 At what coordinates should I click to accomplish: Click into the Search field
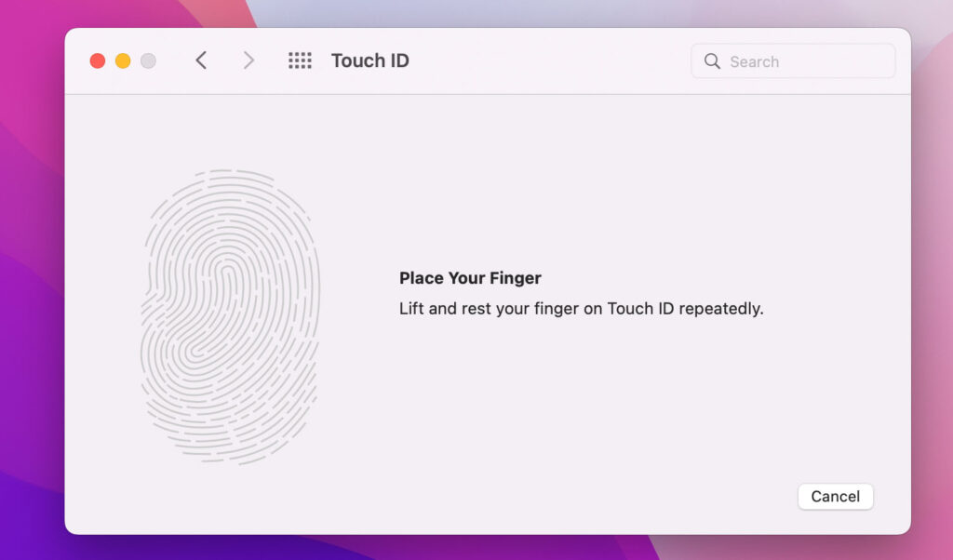793,61
